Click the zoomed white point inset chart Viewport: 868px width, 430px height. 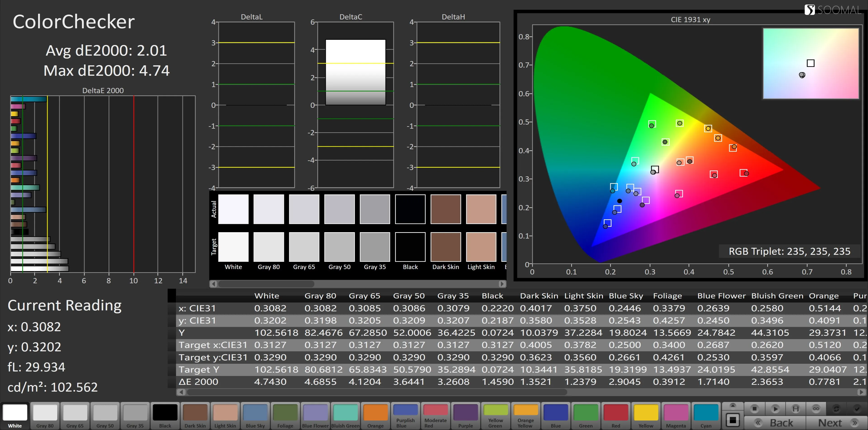pyautogui.click(x=811, y=64)
